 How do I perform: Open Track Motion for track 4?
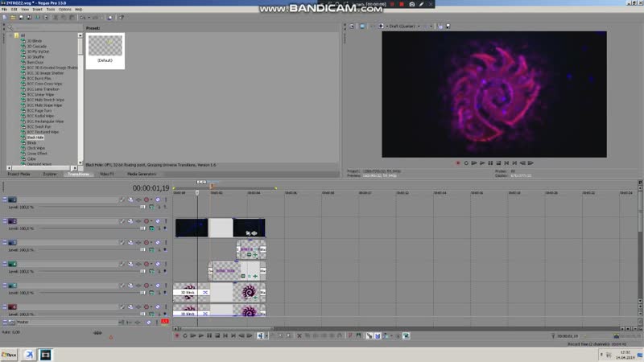coord(130,264)
